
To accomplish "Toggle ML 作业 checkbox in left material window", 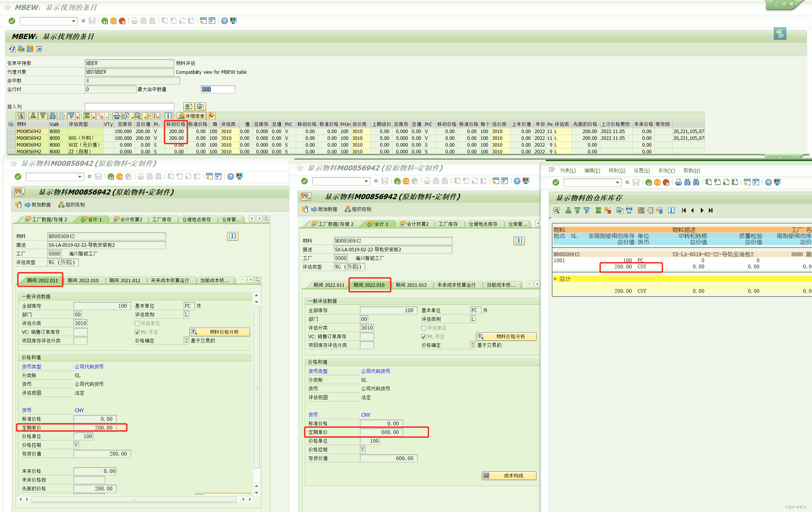I will coord(137,332).
